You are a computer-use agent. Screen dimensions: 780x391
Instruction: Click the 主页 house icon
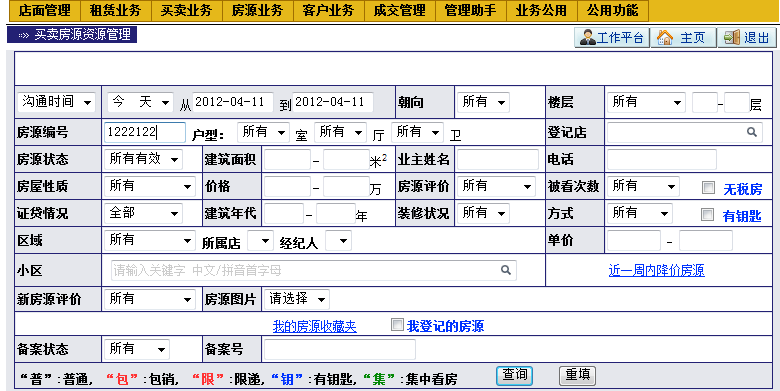point(665,38)
